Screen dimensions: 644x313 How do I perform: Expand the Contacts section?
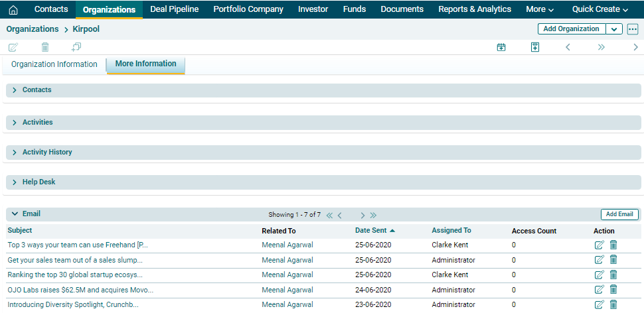coord(15,90)
